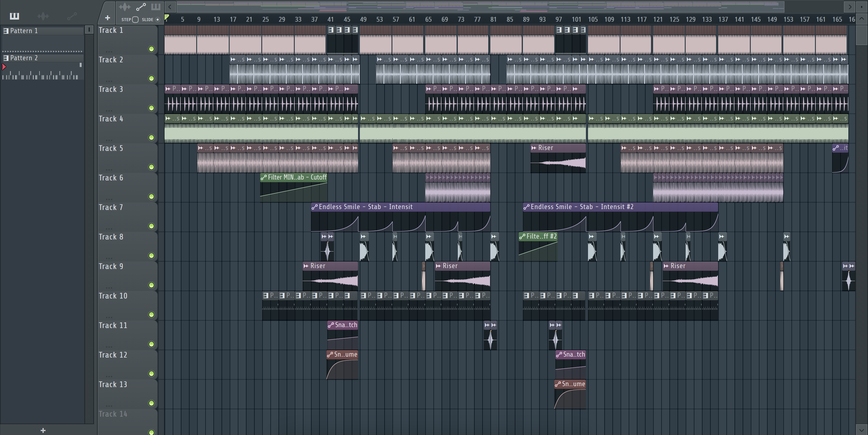Mute Track 7 with its green light
Screen dimensions: 868x435
click(152, 226)
